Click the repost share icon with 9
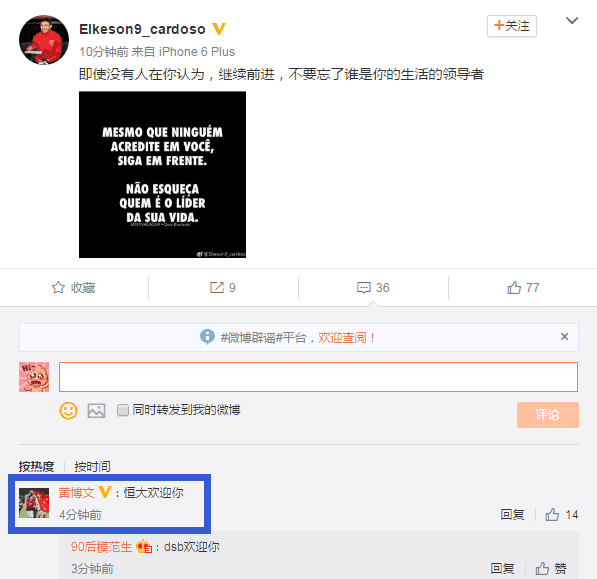597x579 pixels. (x=217, y=287)
